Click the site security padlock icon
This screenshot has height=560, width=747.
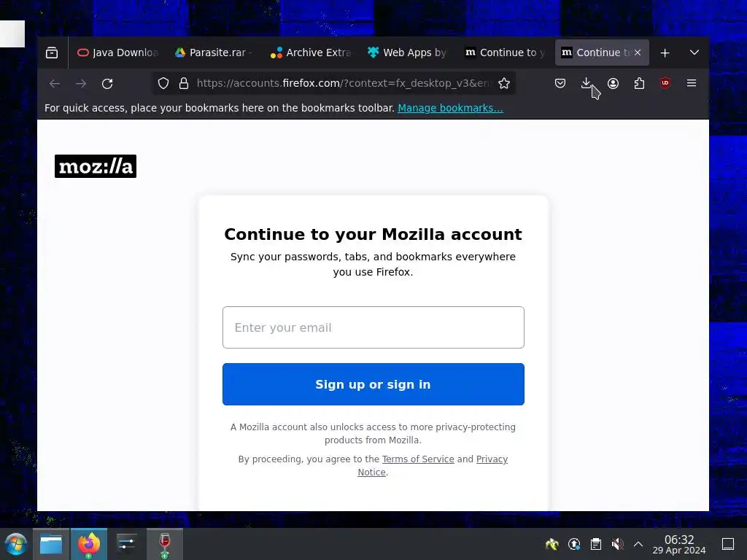184,83
